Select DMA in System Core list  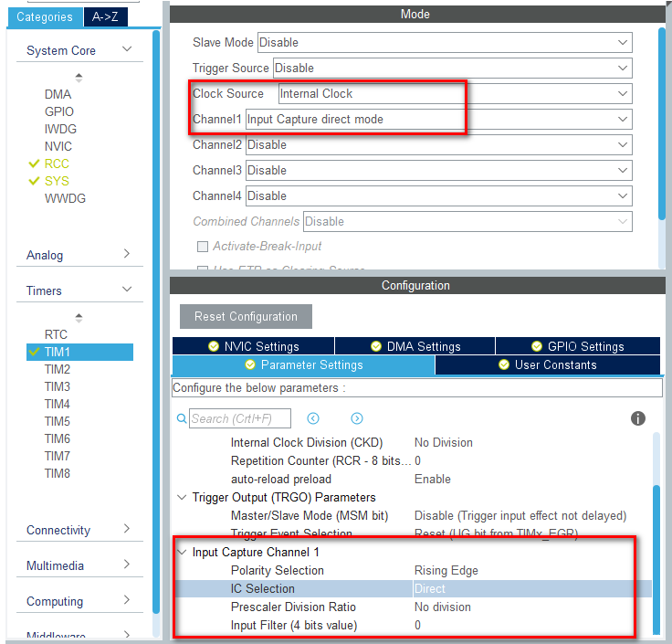point(58,94)
